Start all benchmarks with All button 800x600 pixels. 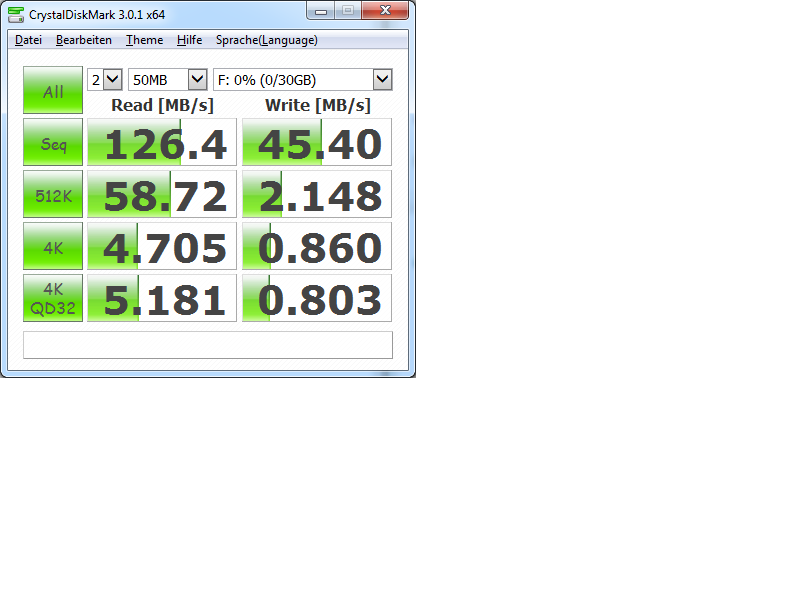tap(53, 90)
